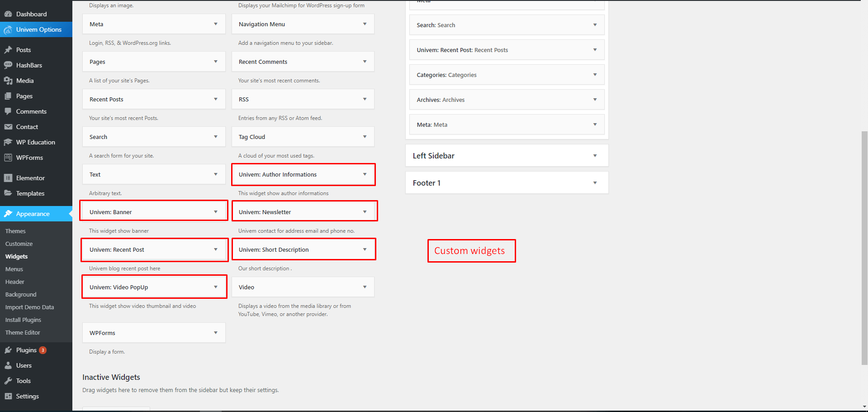Open the Archives: Archives sidebar widget
This screenshot has width=868, height=412.
507,100
